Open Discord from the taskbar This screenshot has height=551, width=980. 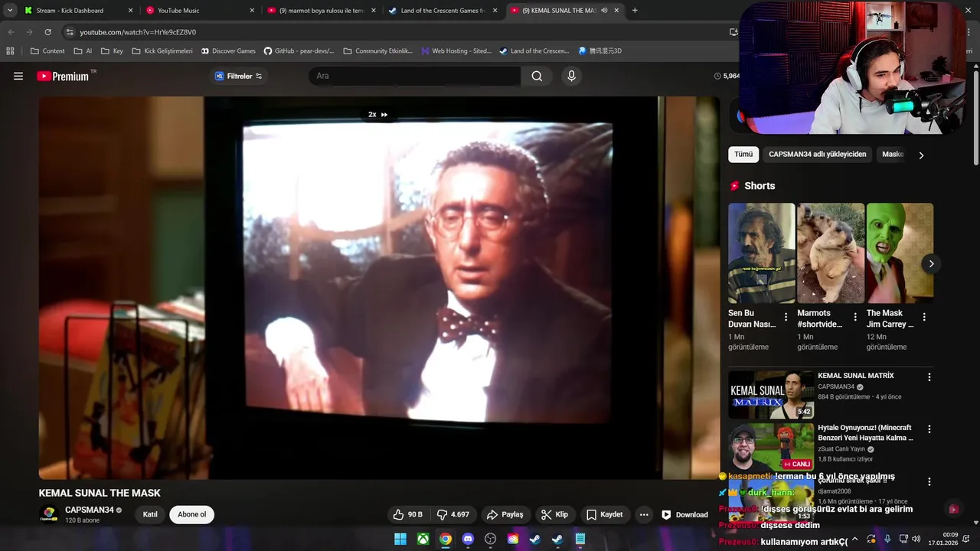(x=468, y=539)
